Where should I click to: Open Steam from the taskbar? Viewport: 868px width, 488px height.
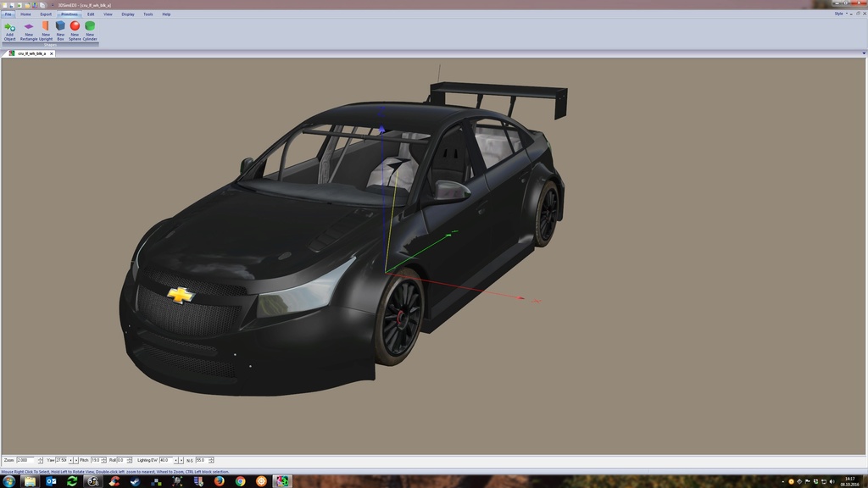click(135, 481)
